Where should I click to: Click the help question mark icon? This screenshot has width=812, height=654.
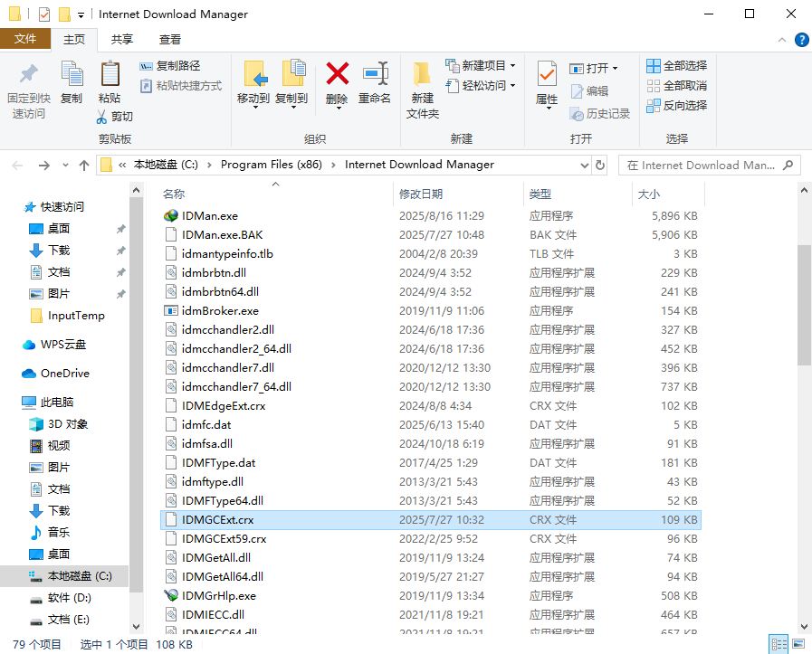click(x=802, y=39)
